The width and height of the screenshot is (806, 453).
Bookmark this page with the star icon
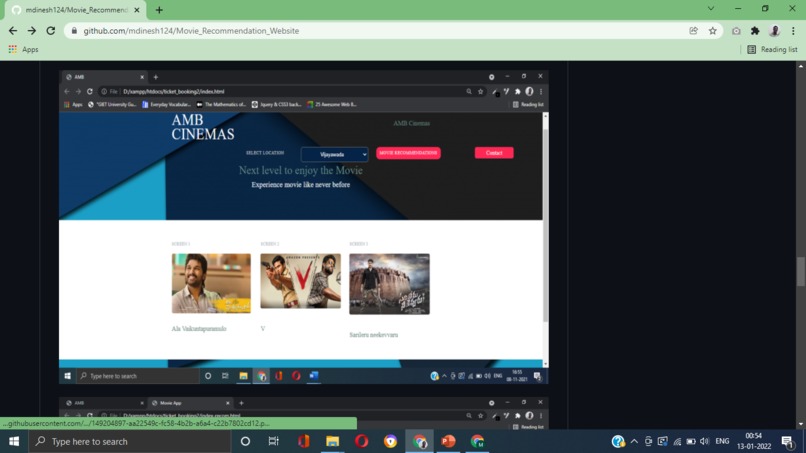pos(712,31)
